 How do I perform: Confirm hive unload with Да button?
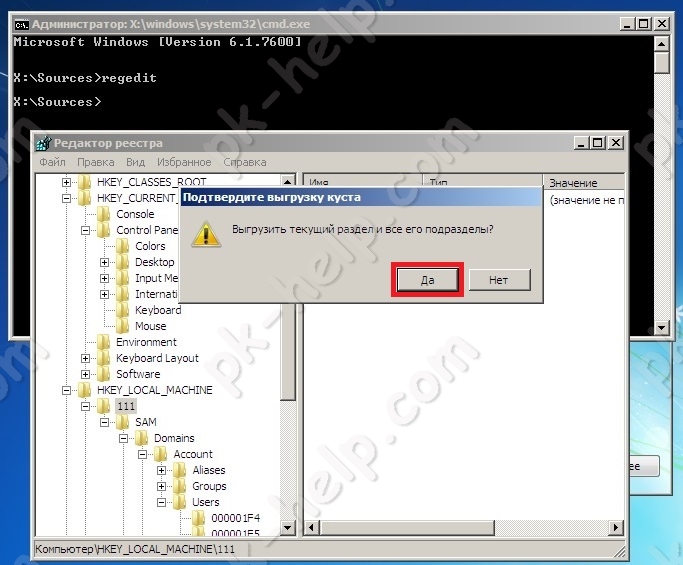pyautogui.click(x=427, y=280)
